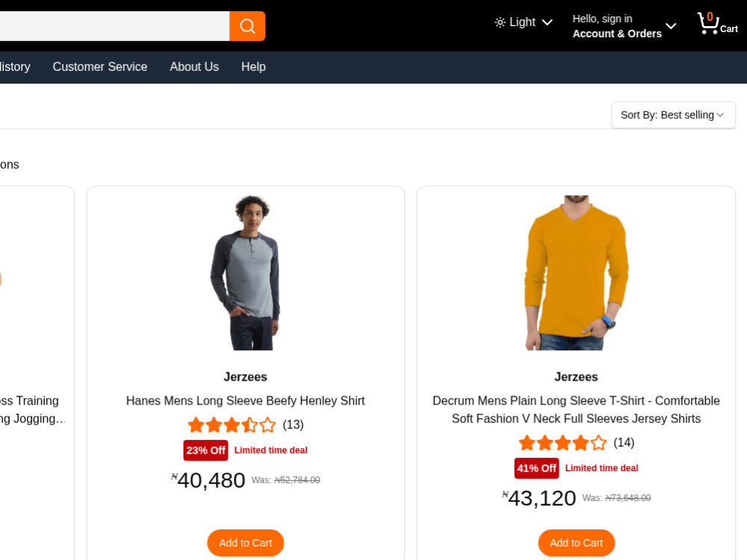The image size is (747, 560).
Task: Click the Was ₦52,784.00 original price
Action: pos(286,480)
